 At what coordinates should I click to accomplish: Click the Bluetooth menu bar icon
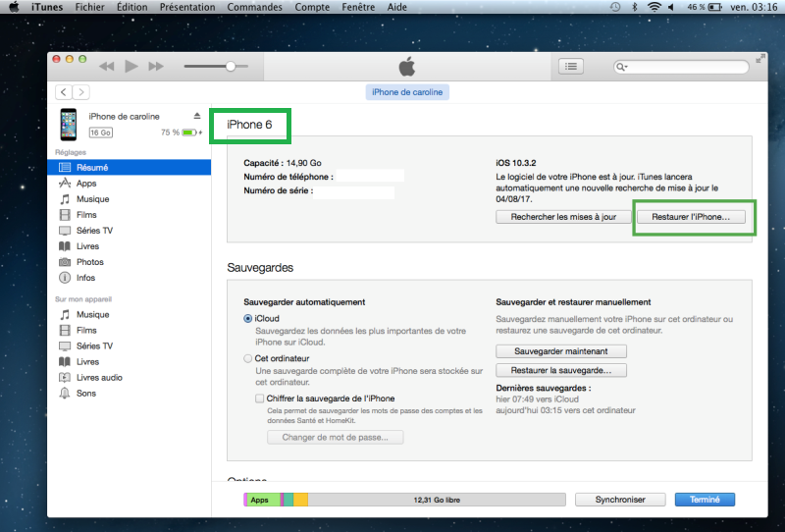click(635, 7)
